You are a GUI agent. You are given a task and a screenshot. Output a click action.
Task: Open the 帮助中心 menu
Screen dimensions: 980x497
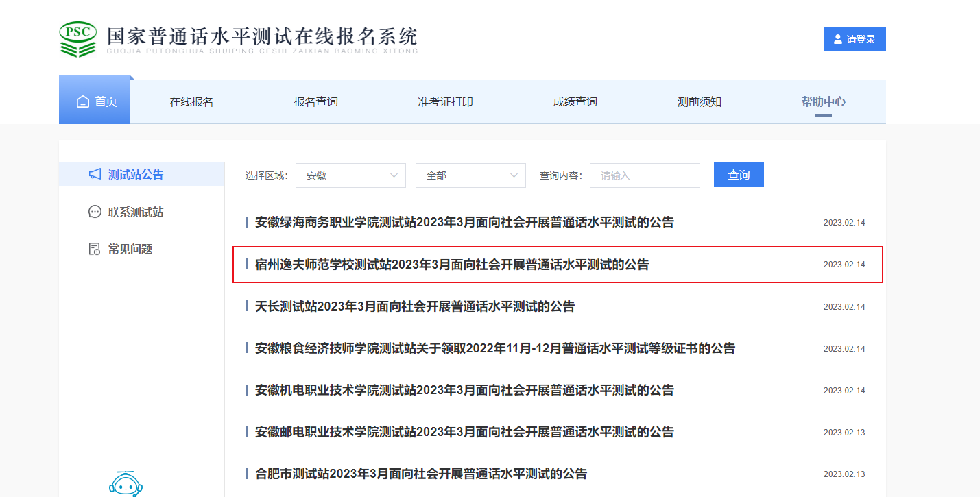coord(823,102)
